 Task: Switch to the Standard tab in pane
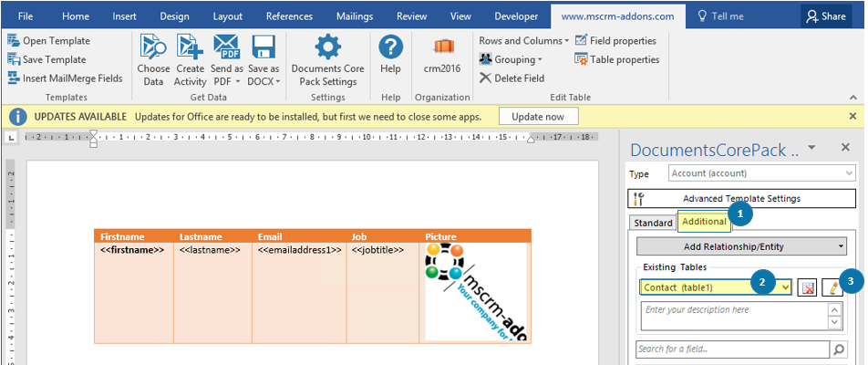pyautogui.click(x=653, y=223)
